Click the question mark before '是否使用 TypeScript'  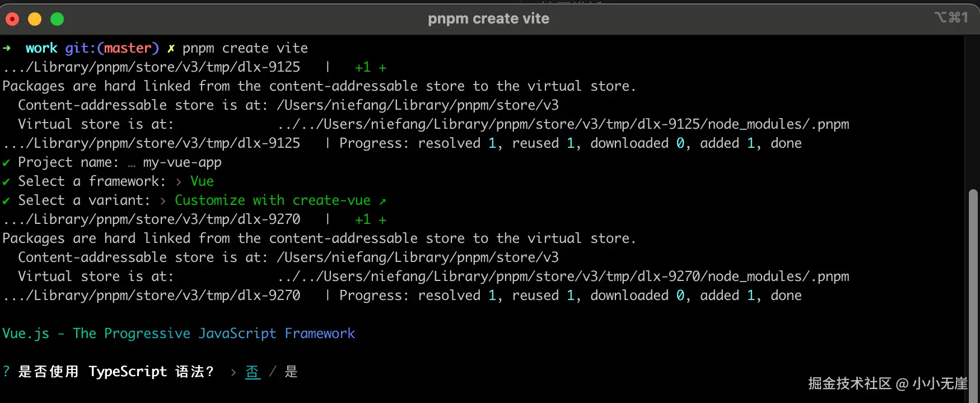6,372
